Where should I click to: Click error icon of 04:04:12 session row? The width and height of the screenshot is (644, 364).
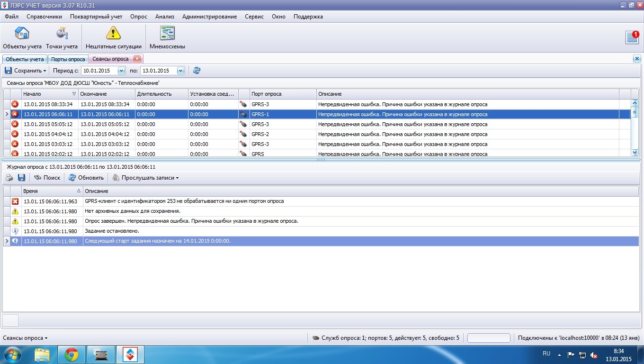click(15, 134)
